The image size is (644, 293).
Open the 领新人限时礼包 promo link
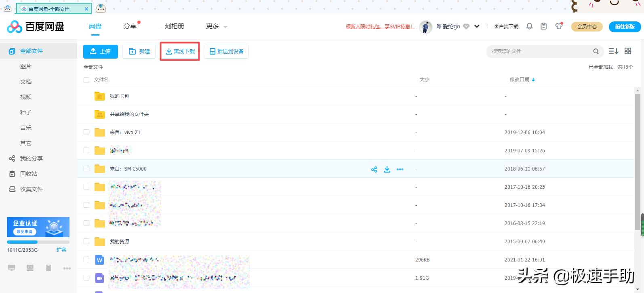pos(380,27)
